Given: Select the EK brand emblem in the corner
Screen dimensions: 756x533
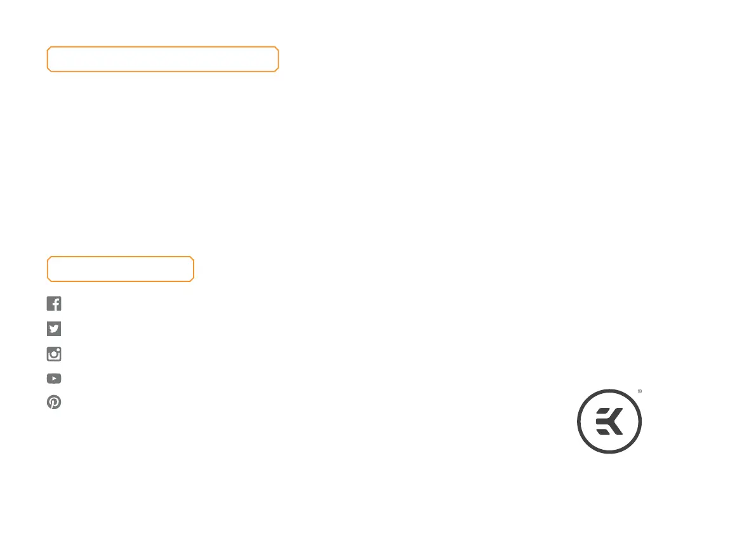Looking at the screenshot, I should [x=609, y=421].
